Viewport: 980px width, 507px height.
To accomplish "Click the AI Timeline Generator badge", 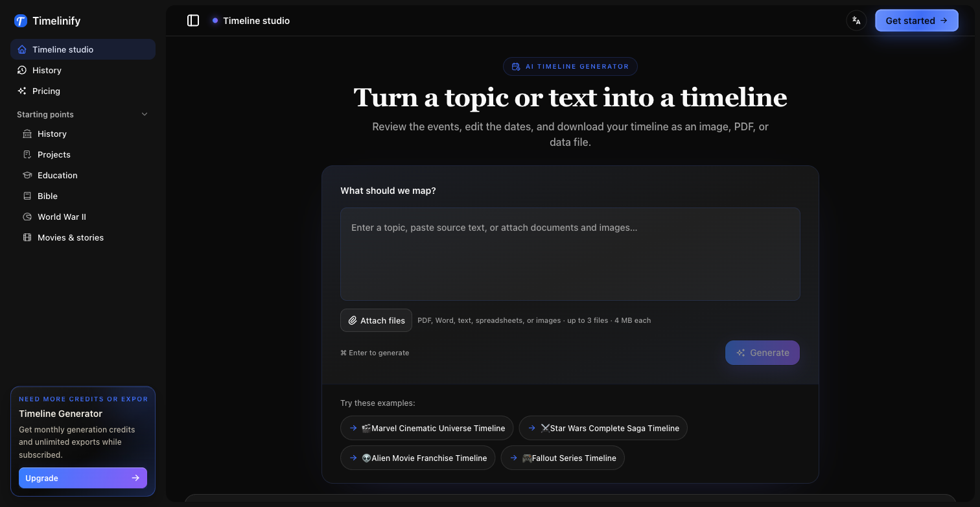I will point(570,66).
